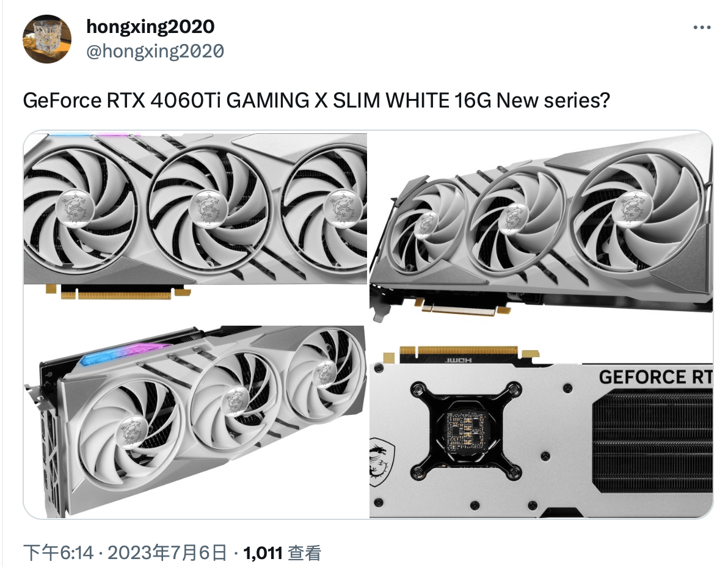Screen dimensions: 728x567
Task: Open the hongxing2020 display name link
Action: point(150,26)
